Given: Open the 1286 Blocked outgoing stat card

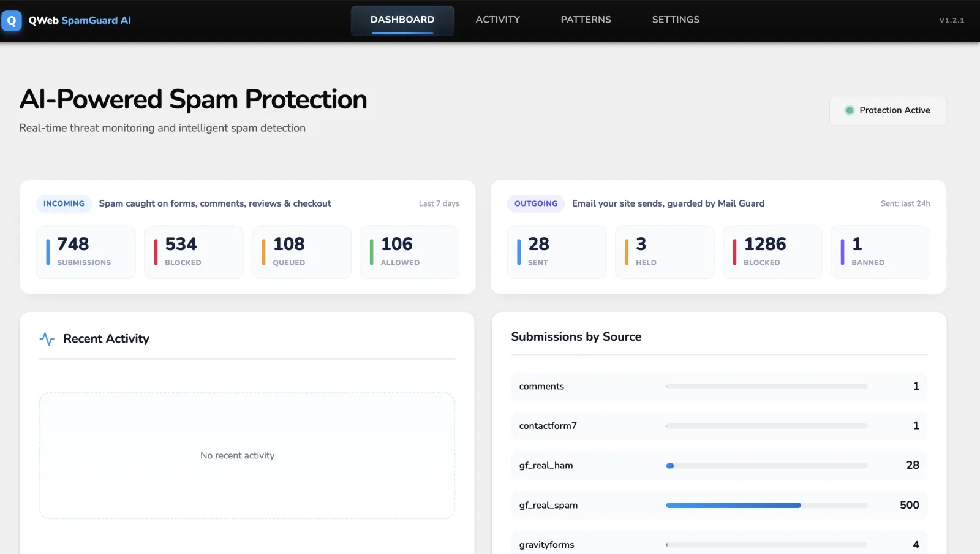Looking at the screenshot, I should (772, 252).
